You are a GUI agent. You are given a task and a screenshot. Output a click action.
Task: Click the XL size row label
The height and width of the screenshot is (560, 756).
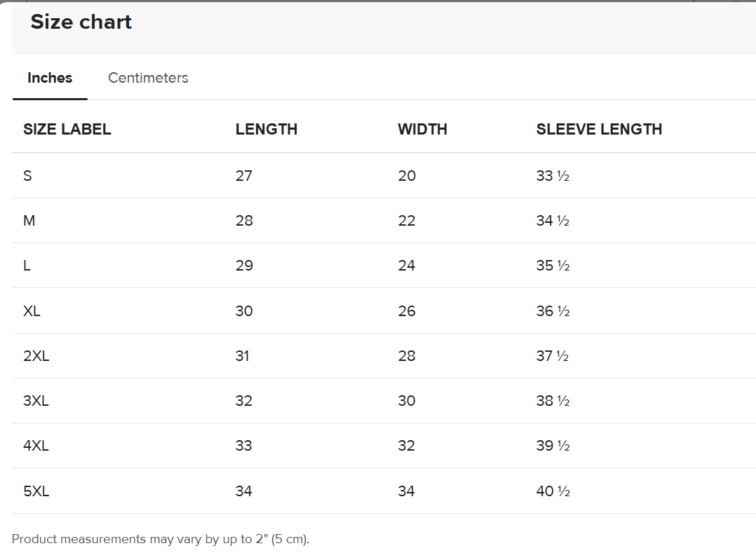(32, 311)
